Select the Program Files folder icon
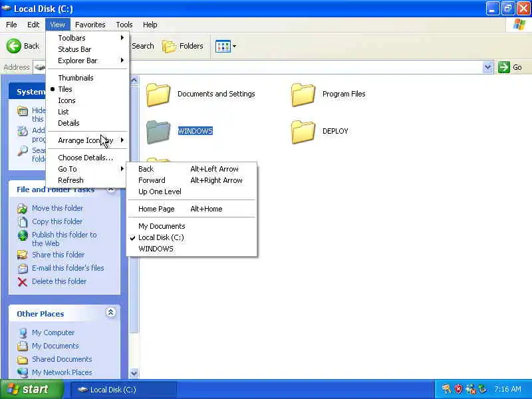 tap(303, 94)
